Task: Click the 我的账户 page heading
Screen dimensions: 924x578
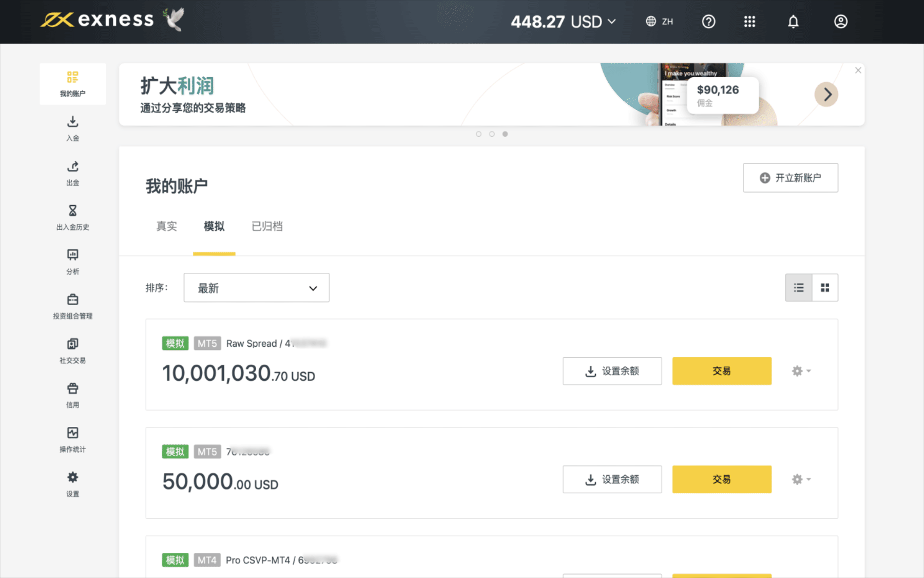Action: coord(177,186)
